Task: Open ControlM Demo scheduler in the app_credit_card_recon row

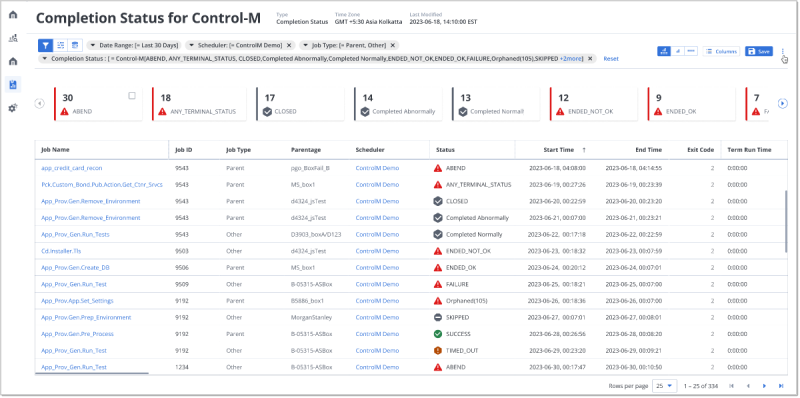Action: (377, 168)
